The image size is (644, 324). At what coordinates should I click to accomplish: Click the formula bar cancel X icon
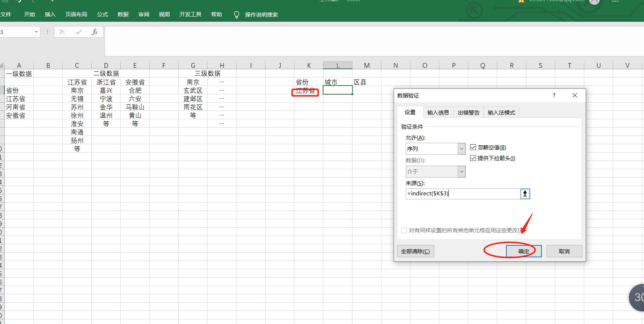62,32
